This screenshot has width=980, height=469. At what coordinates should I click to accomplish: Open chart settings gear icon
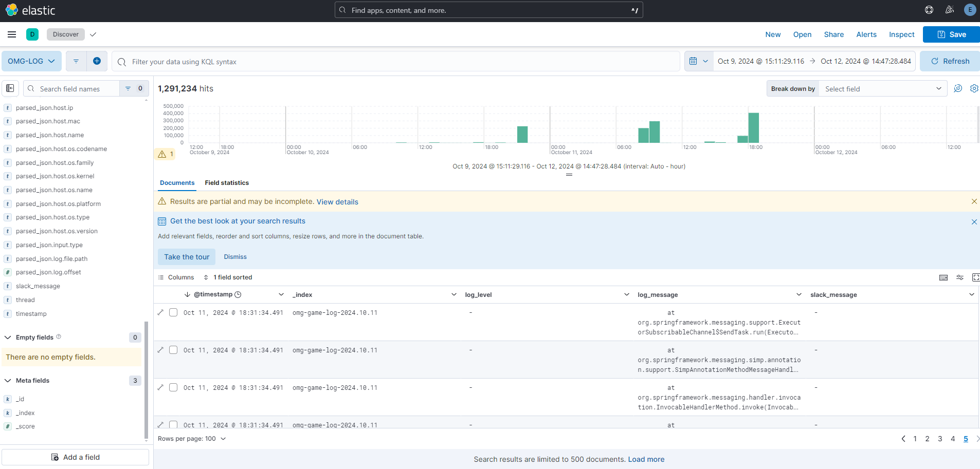tap(974, 88)
